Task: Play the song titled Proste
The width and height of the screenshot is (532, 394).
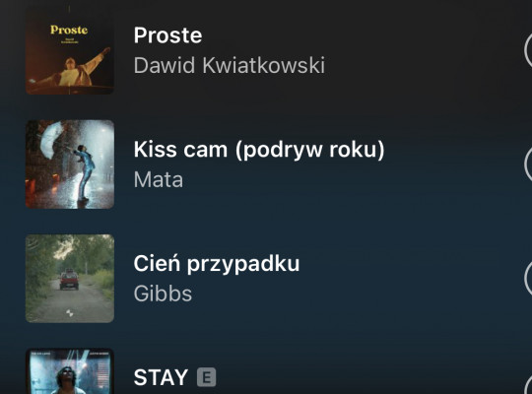Action: [167, 35]
